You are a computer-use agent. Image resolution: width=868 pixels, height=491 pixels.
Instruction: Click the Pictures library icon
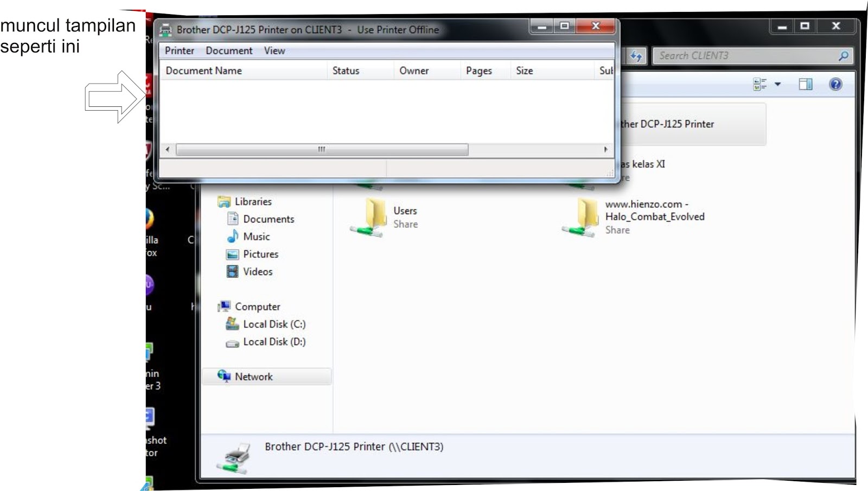point(233,254)
